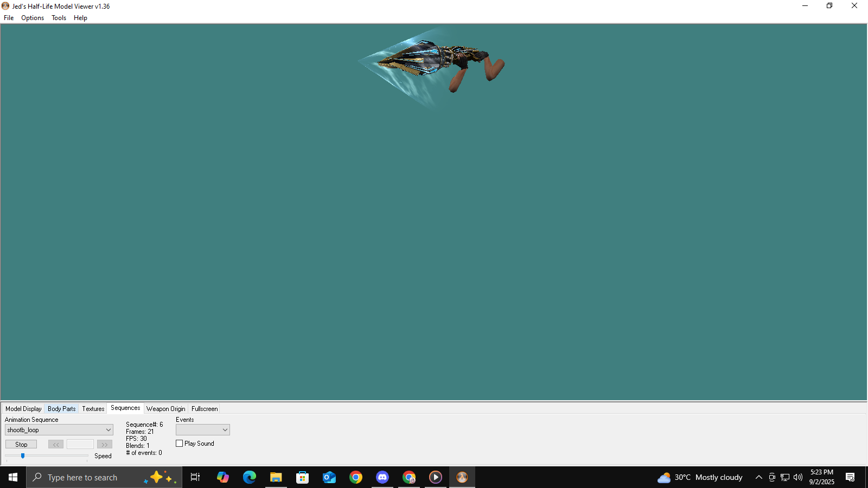Click the animation Speed slider
The width and height of the screenshot is (868, 488).
pos(23,456)
